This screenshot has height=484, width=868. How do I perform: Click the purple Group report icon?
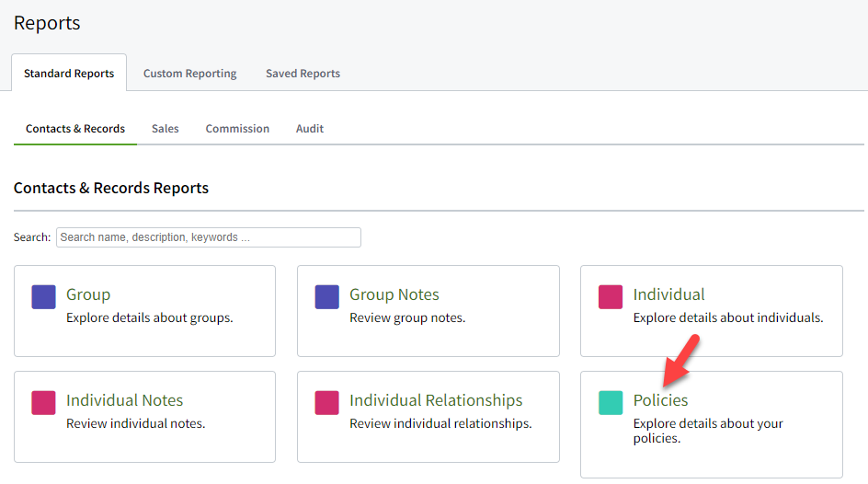tap(44, 297)
